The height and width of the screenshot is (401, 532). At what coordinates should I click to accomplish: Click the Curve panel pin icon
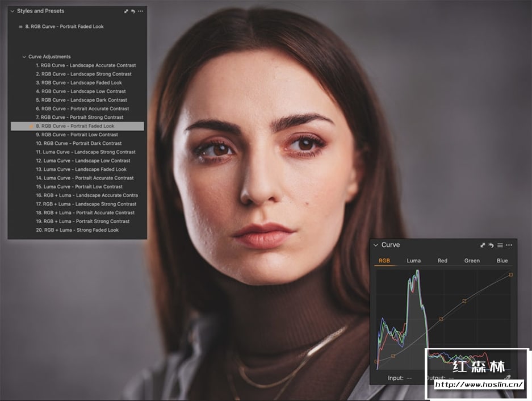point(483,245)
